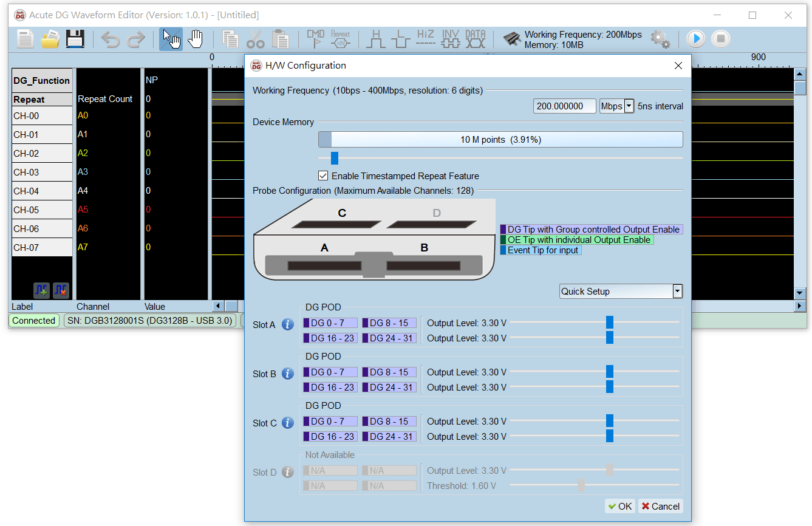Apply the INV invert waveform tool
Viewport: 812px width, 526px height.
click(450, 38)
